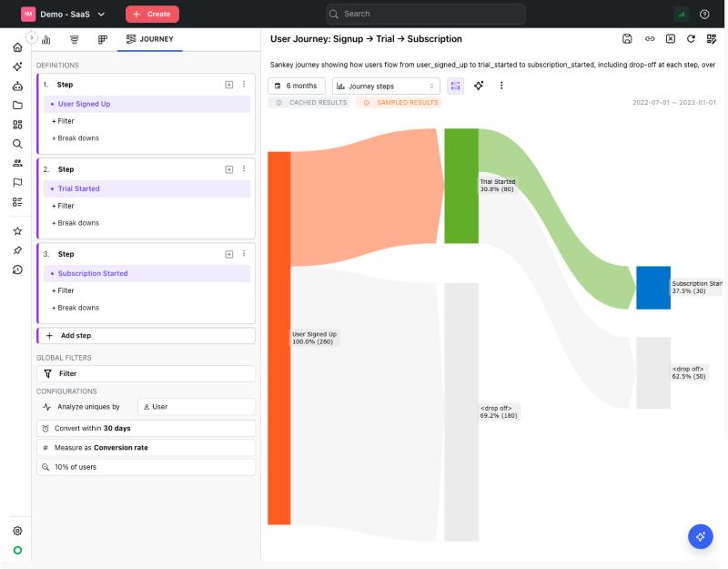
Task: Open the 6 months date range picker
Action: coord(297,86)
